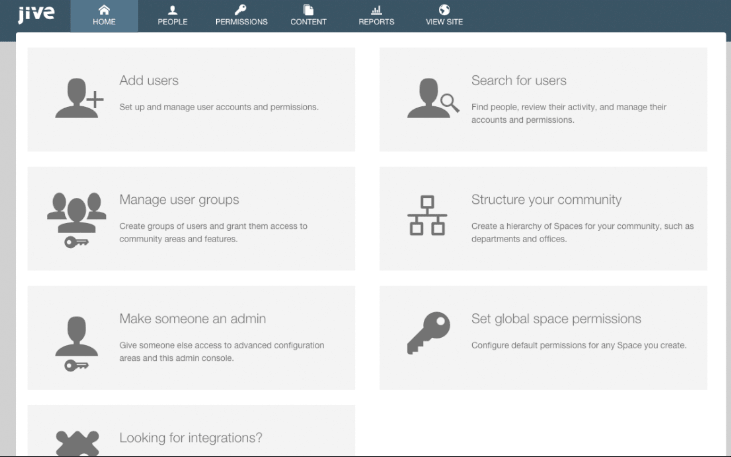Open the Reports tab
Viewport: 731px width, 457px height.
coord(376,16)
